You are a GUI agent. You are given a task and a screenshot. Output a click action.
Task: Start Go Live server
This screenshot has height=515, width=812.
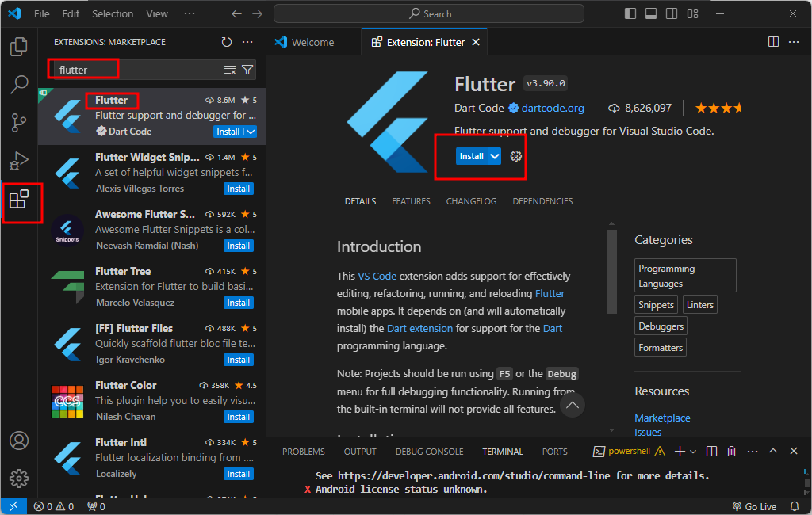click(x=755, y=507)
